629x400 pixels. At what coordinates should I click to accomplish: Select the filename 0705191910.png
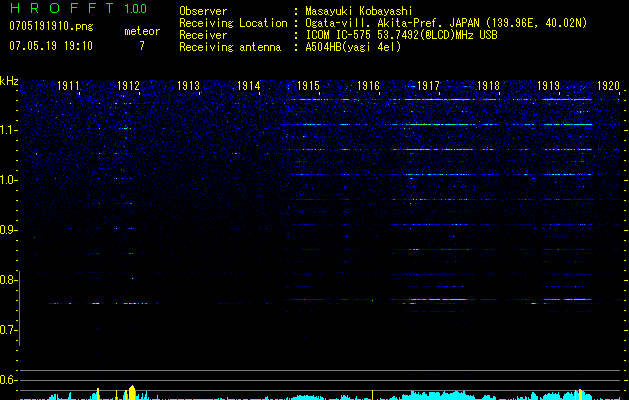pyautogui.click(x=51, y=26)
